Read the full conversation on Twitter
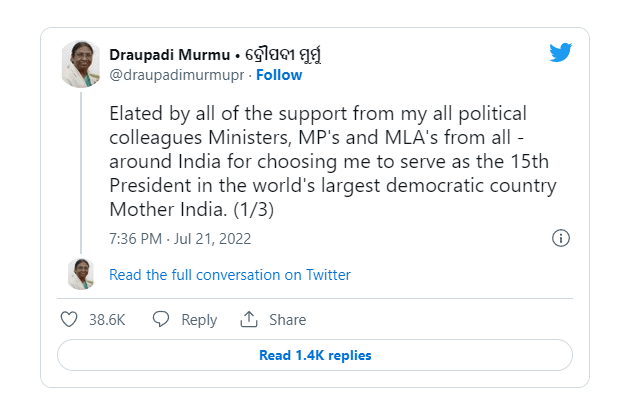Screen dimensions: 641x410 [230, 275]
